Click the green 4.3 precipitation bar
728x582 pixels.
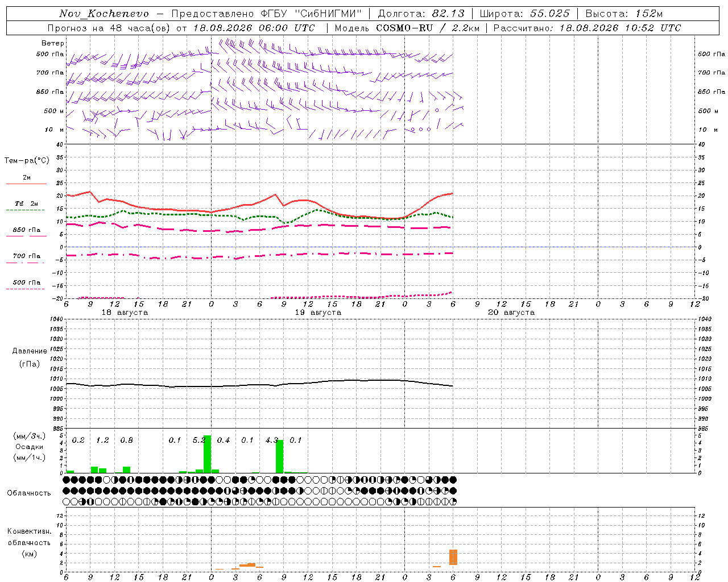coord(279,456)
